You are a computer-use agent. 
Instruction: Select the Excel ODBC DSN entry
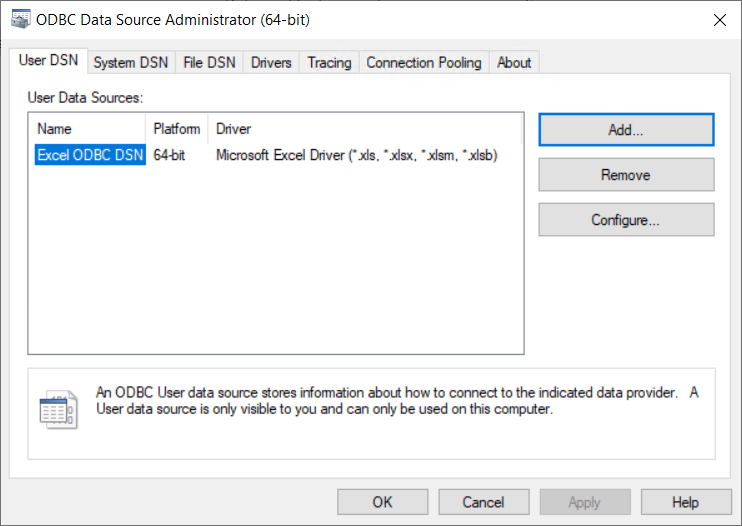tap(90, 155)
